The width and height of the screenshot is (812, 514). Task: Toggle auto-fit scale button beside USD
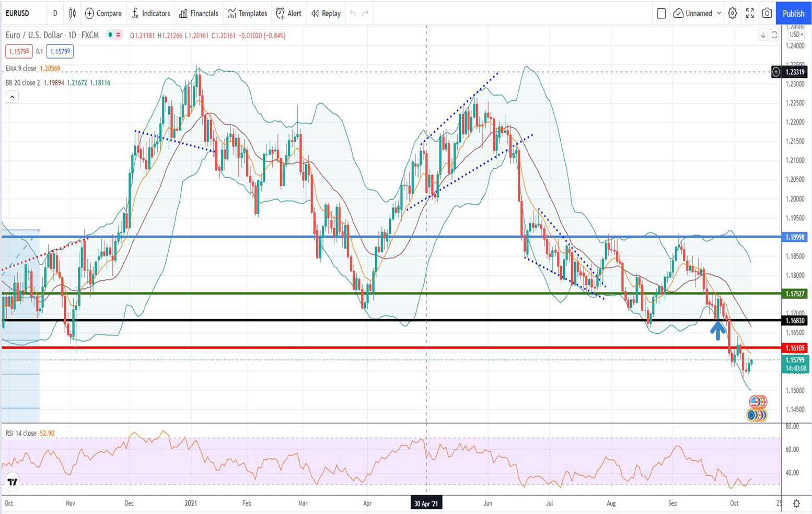[x=774, y=35]
